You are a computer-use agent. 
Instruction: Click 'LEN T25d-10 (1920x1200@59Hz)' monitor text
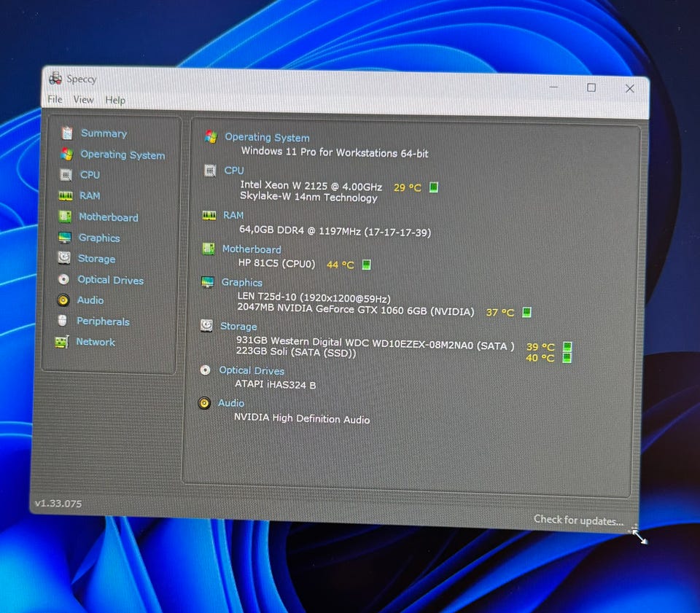tap(314, 297)
